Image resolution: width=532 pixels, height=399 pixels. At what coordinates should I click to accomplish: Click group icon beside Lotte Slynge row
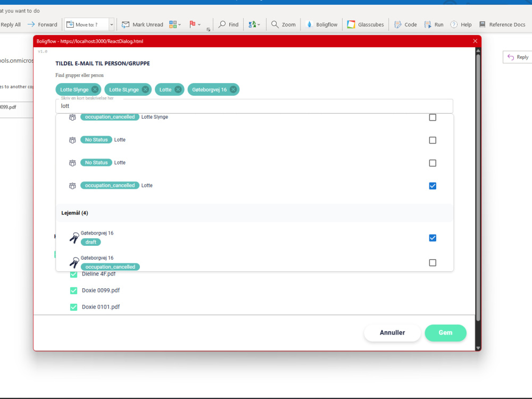click(72, 118)
